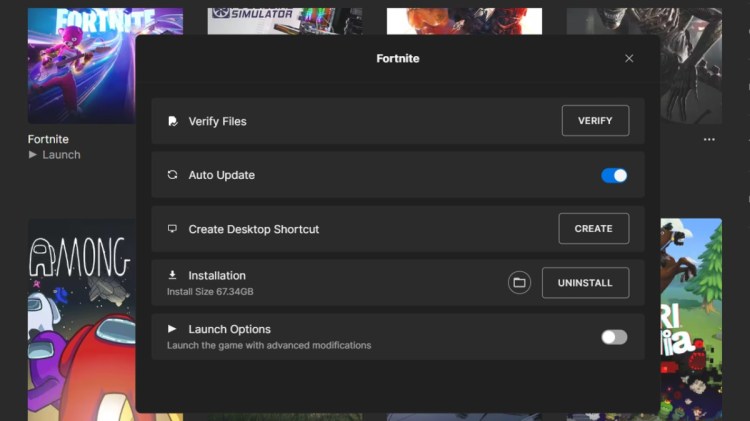Click the Verify Files document icon
This screenshot has height=421, width=750.
[172, 121]
